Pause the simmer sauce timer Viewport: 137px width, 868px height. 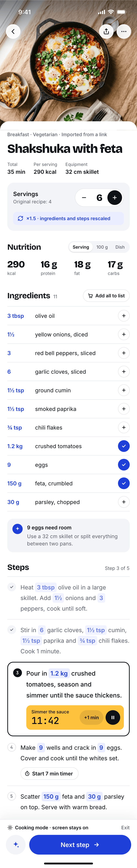(113, 717)
